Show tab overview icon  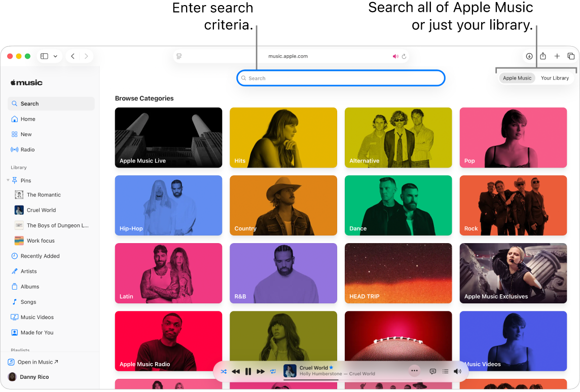point(571,56)
